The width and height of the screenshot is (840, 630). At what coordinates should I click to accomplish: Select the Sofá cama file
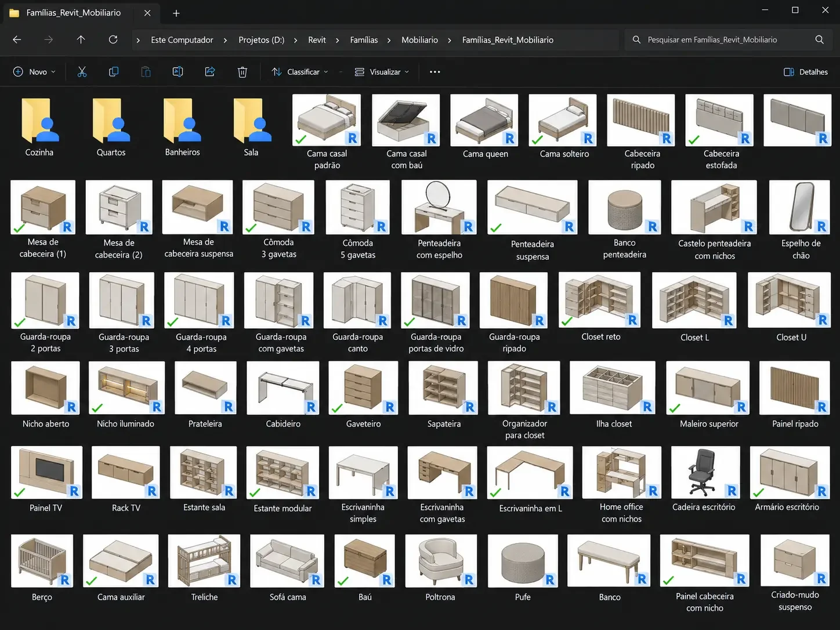tap(288, 569)
